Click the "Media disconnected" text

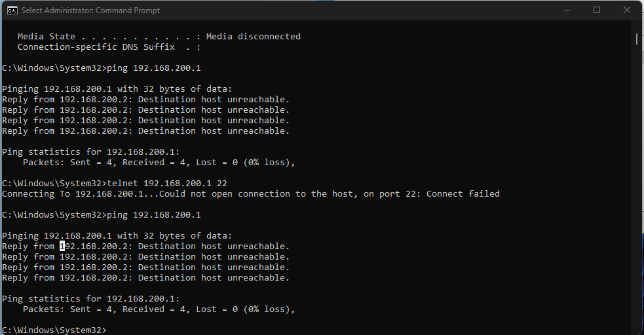pos(253,37)
